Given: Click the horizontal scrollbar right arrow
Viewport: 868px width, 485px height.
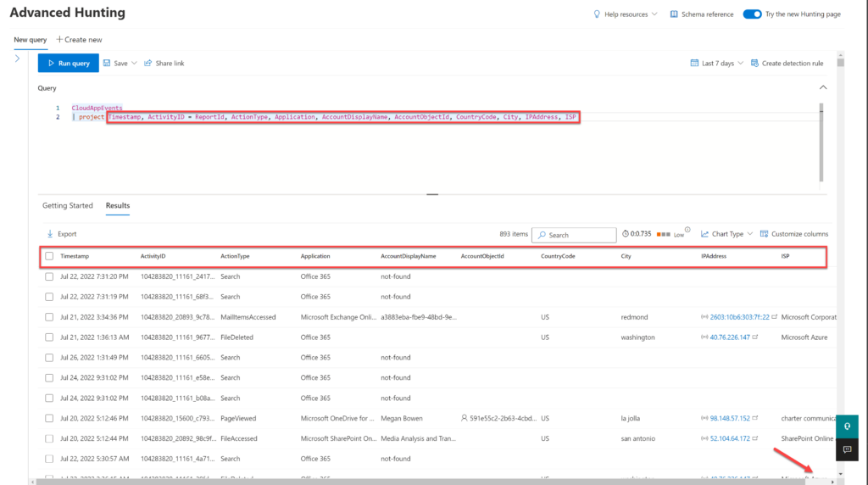Looking at the screenshot, I should (832, 482).
